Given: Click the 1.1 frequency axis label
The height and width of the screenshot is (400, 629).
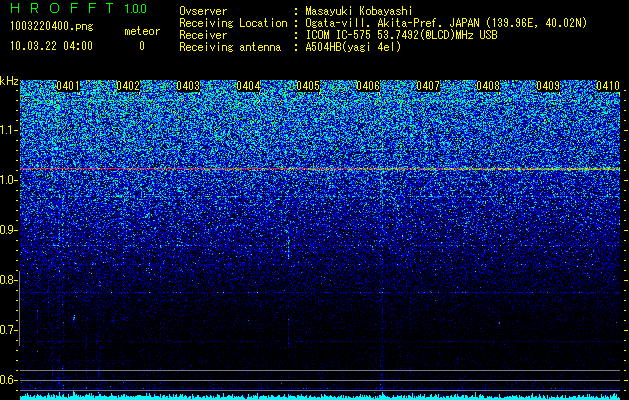Looking at the screenshot, I should click(x=8, y=130).
